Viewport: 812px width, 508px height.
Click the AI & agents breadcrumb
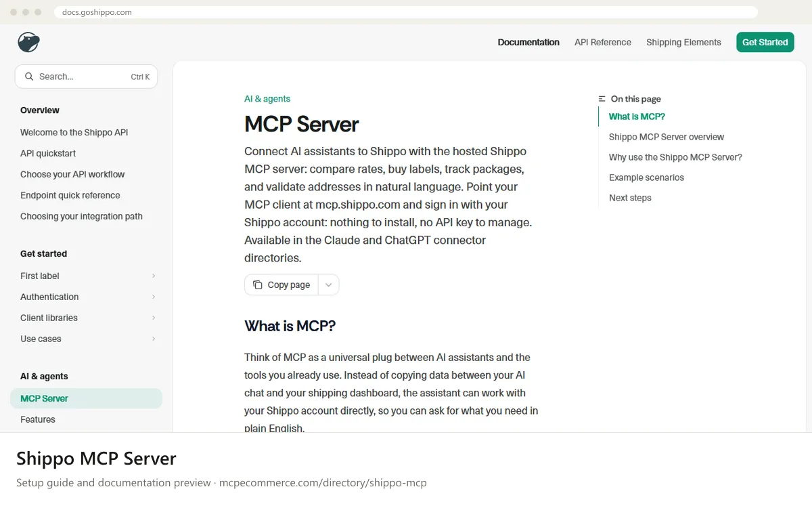tap(267, 99)
